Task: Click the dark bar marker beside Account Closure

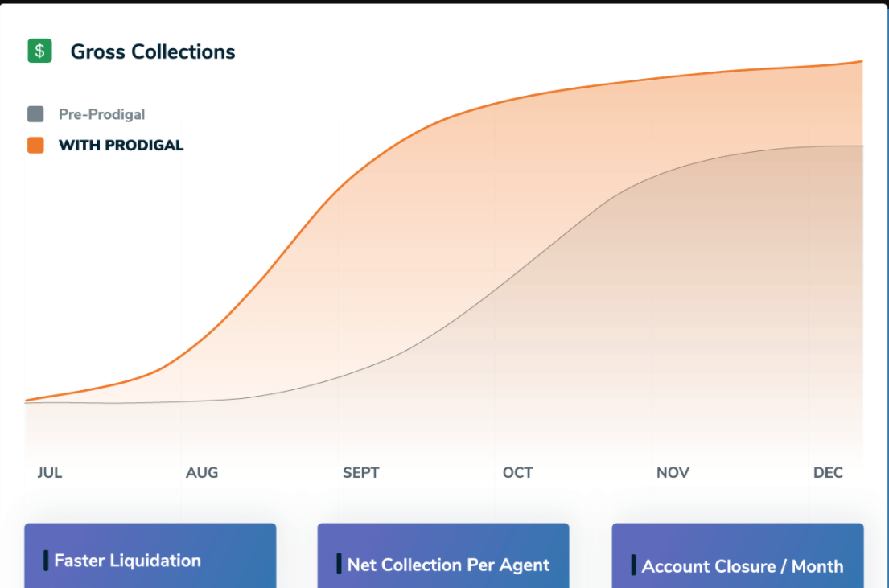Action: point(634,565)
